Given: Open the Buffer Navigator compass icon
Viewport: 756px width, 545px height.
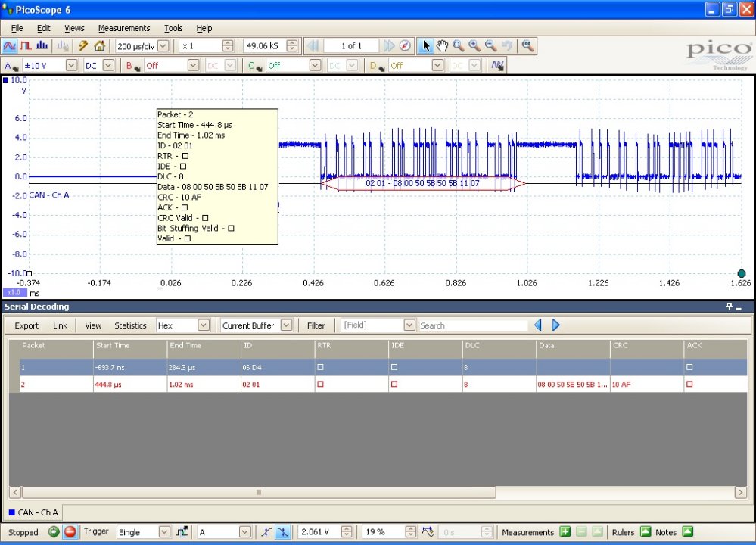Looking at the screenshot, I should [x=405, y=46].
